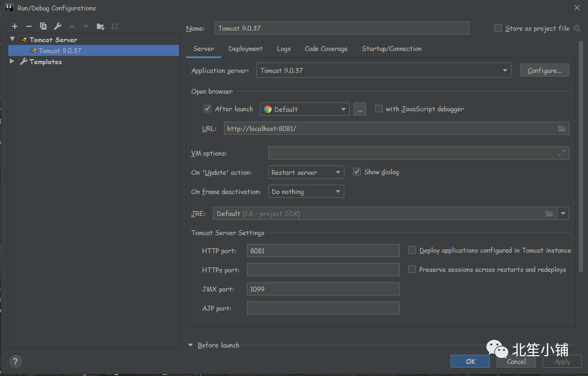Click the Cancel button
Image resolution: width=588 pixels, height=376 pixels.
(516, 361)
